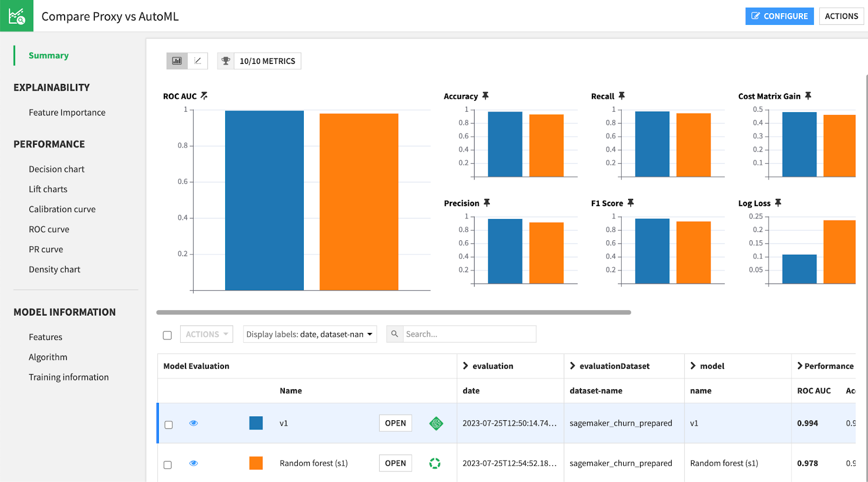Click the pin icon next to F1 Score
This screenshot has width=868, height=482.
pos(630,203)
